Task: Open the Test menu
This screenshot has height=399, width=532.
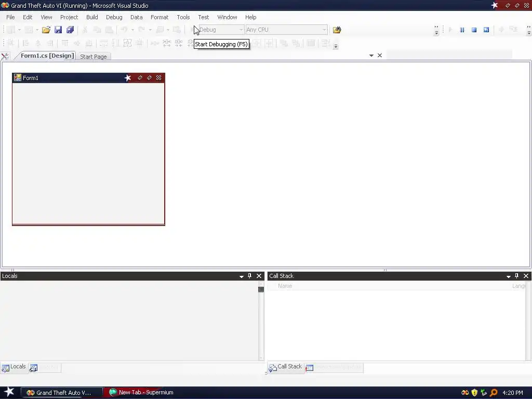Action: point(204,17)
